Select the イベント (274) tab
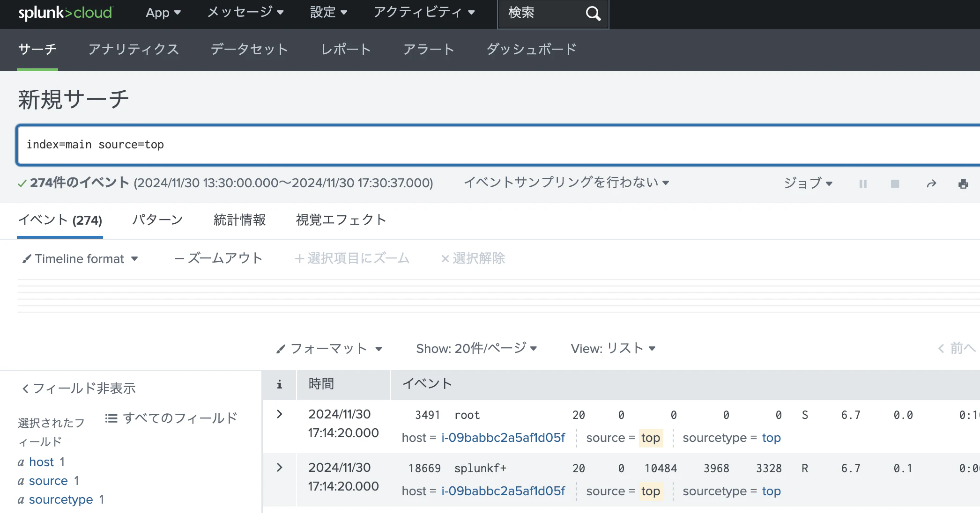The image size is (980, 513). [60, 220]
